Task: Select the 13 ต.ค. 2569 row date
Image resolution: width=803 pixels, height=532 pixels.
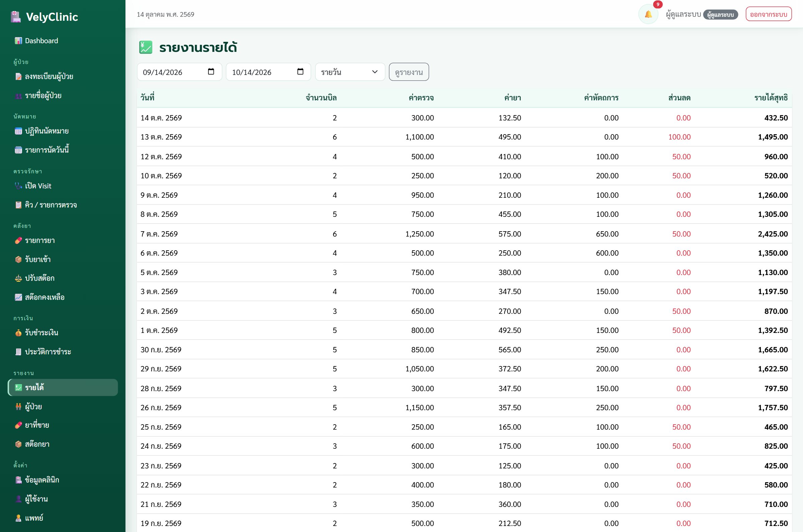Action: click(x=161, y=137)
